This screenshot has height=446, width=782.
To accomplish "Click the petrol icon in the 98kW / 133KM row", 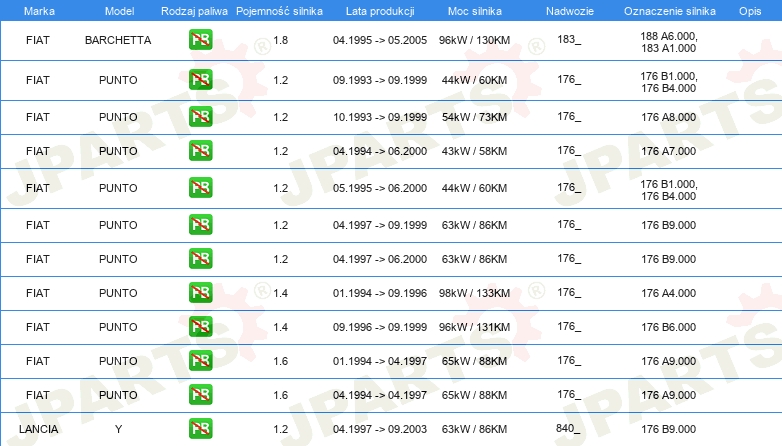I will tap(200, 293).
